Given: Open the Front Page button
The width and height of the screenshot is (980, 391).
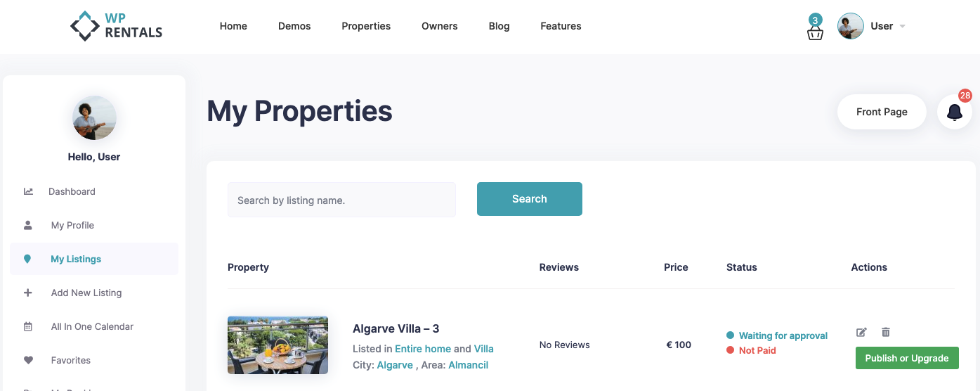Looking at the screenshot, I should tap(882, 112).
